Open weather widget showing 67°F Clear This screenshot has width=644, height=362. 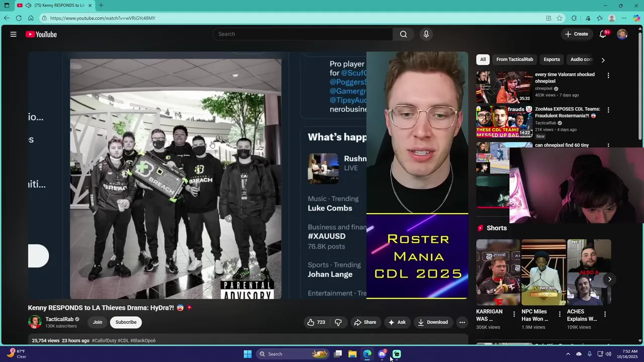click(x=17, y=354)
